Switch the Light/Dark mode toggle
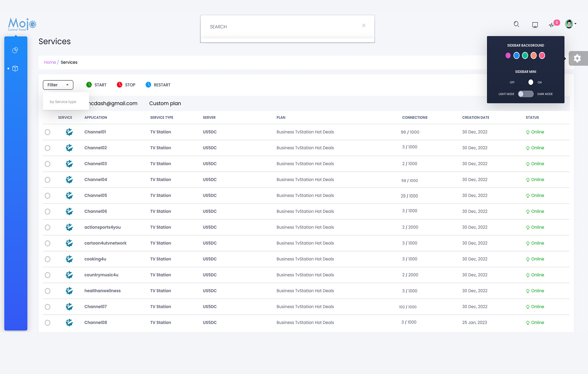588x374 pixels. [x=525, y=94]
